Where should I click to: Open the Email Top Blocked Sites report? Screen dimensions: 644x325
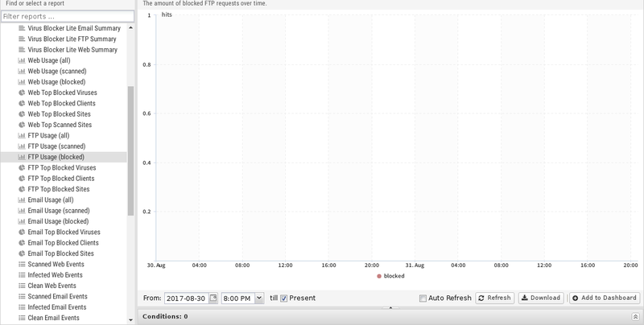pos(64,253)
